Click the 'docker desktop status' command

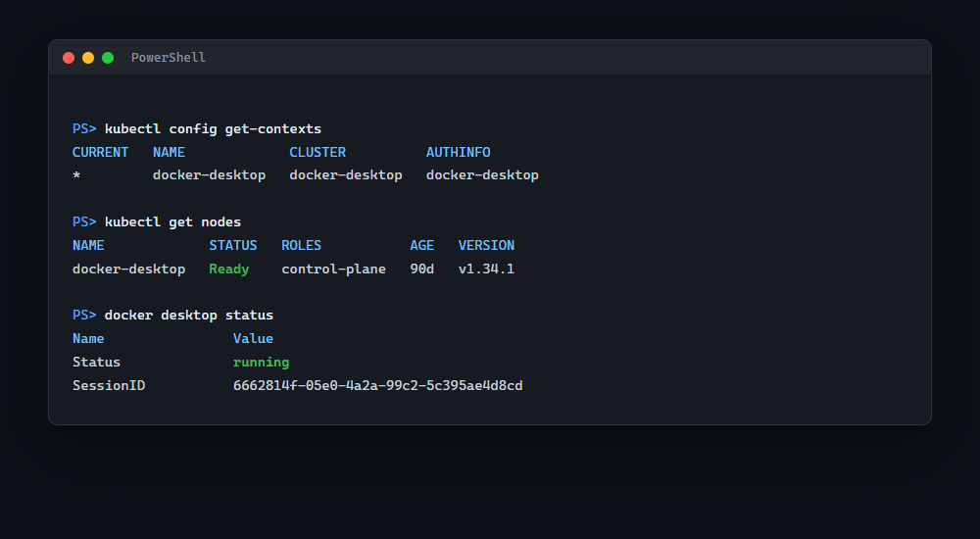189,316
